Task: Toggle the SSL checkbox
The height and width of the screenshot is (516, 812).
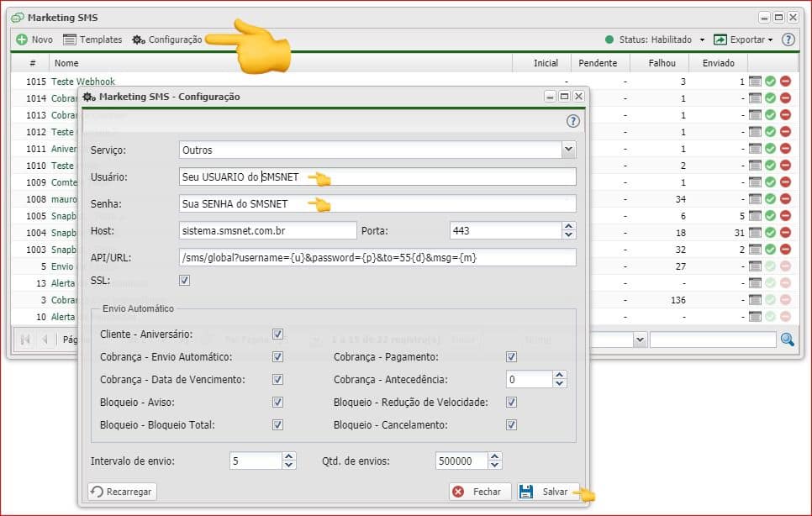Action: pyautogui.click(x=184, y=280)
